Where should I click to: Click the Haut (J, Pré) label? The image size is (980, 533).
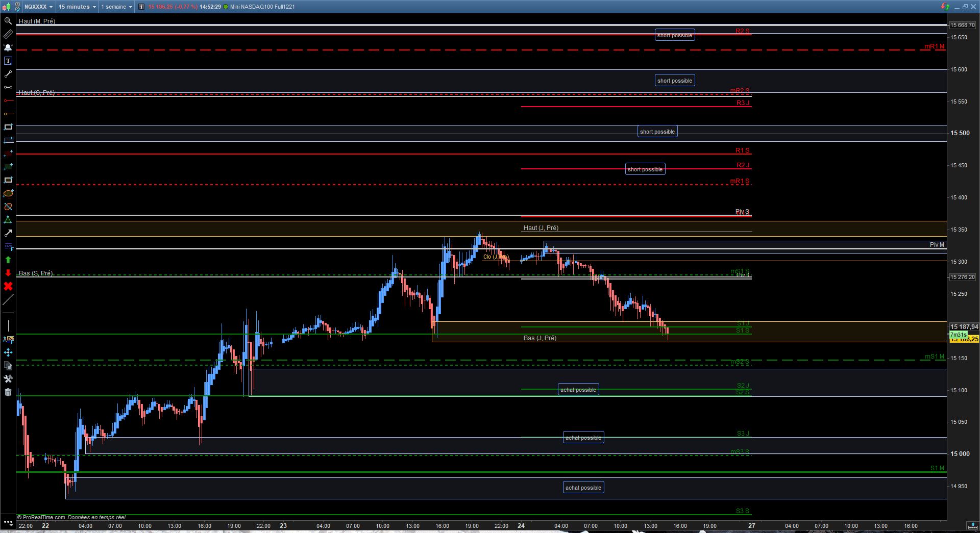(541, 228)
